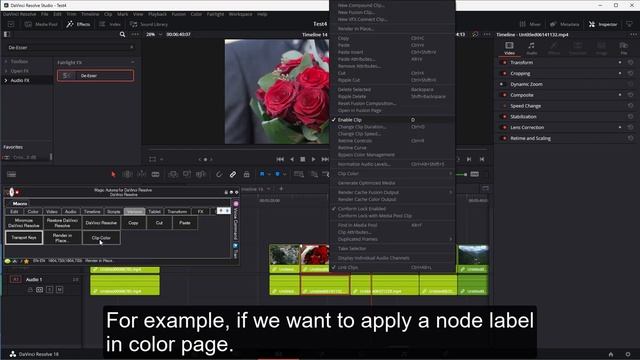Open the Timeline View Options icon

(11, 174)
